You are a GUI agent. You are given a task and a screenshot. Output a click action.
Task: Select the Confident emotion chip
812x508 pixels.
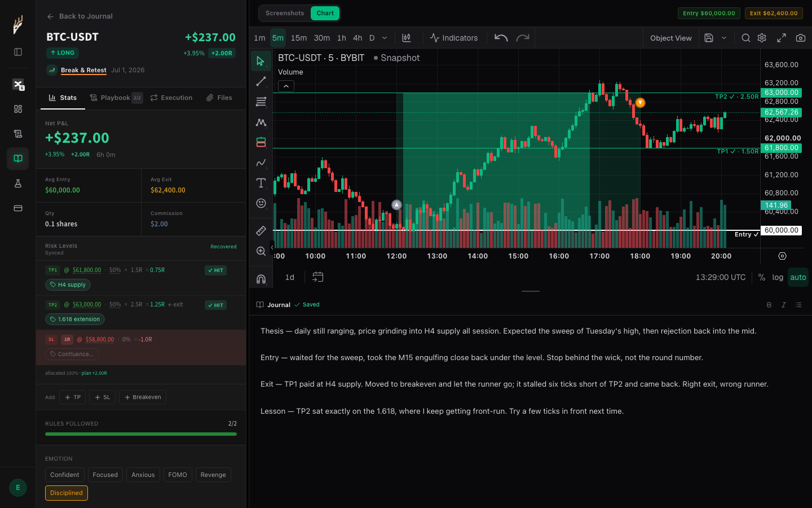click(x=65, y=475)
